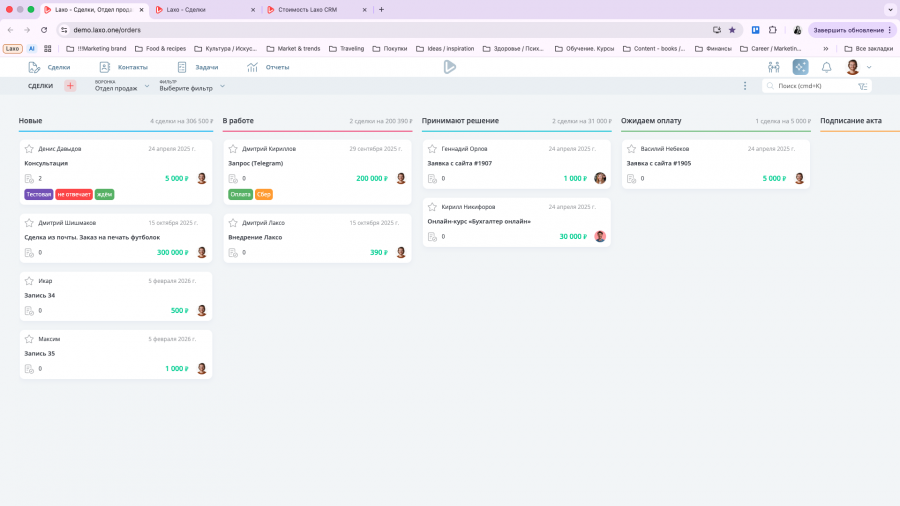The width and height of the screenshot is (900, 506).
Task: Click the Laxo logo in header center
Action: (x=450, y=67)
